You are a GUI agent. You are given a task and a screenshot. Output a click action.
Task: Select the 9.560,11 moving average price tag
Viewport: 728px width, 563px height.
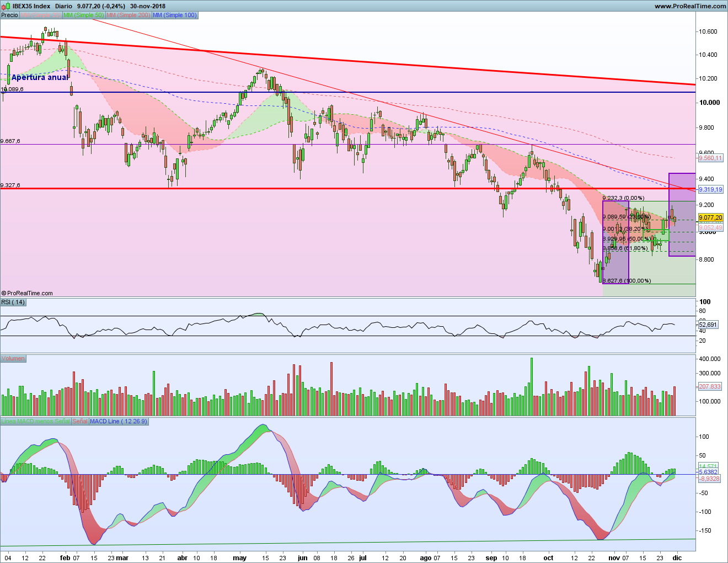[x=710, y=158]
